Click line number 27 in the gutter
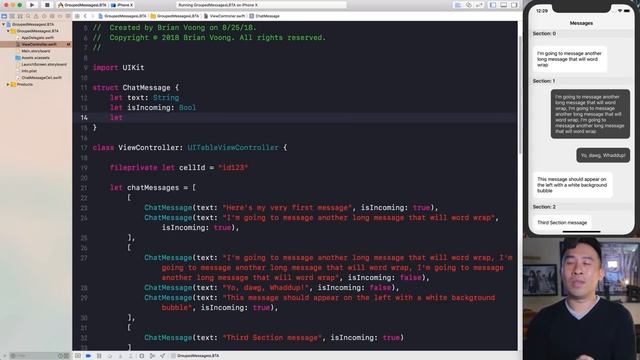The height and width of the screenshot is (360, 640). tap(84, 258)
